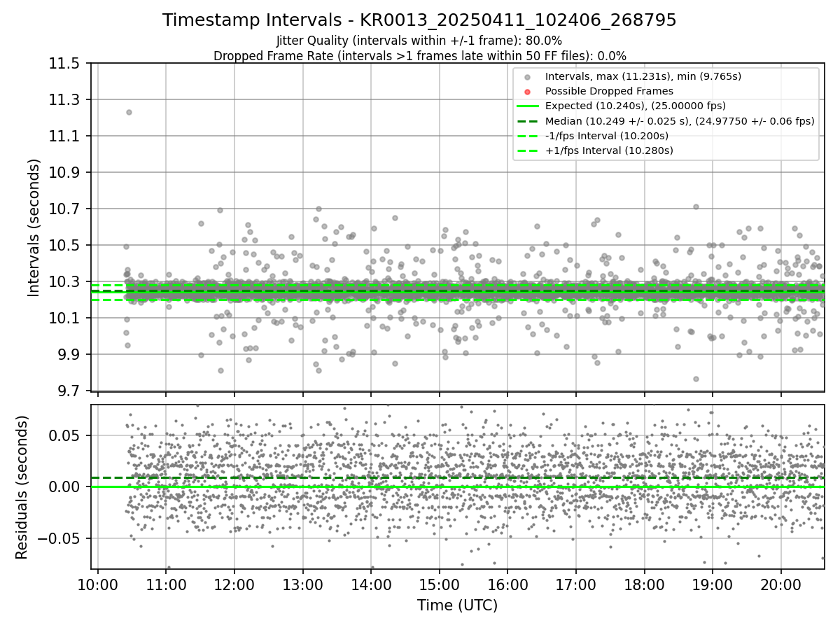The width and height of the screenshot is (840, 630).
Task: Click legend entry starting "Median (10.249 +/- 0.025 s)"
Action: coord(680,121)
